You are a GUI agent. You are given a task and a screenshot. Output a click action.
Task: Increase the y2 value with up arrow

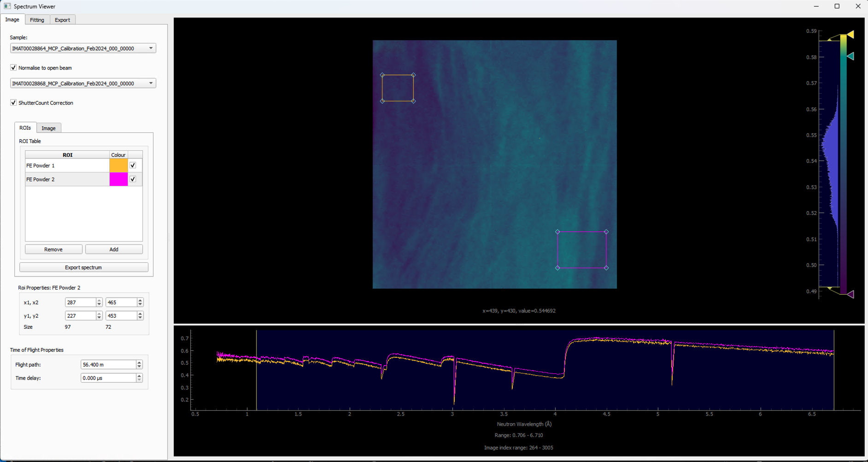pyautogui.click(x=140, y=314)
